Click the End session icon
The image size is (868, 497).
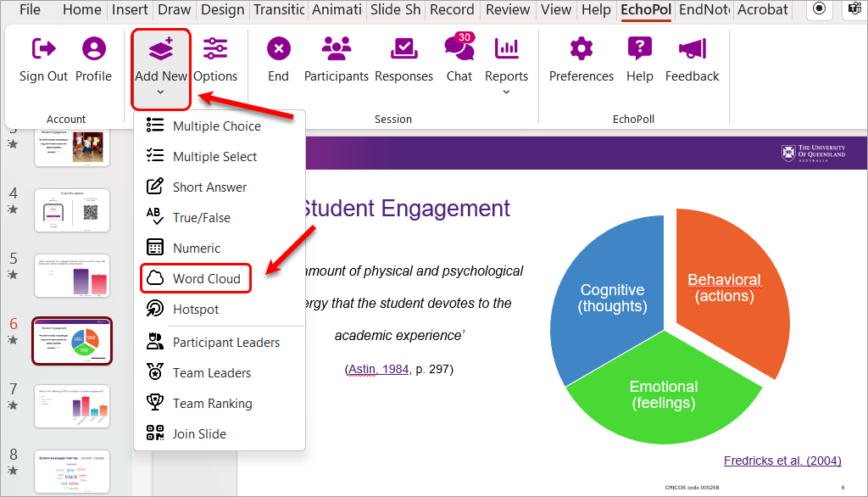278,49
